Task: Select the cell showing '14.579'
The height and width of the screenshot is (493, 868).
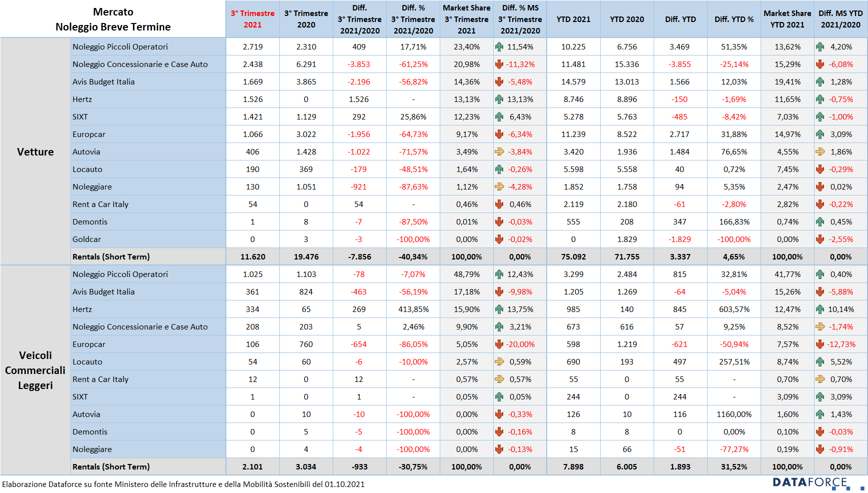Action: pos(573,82)
